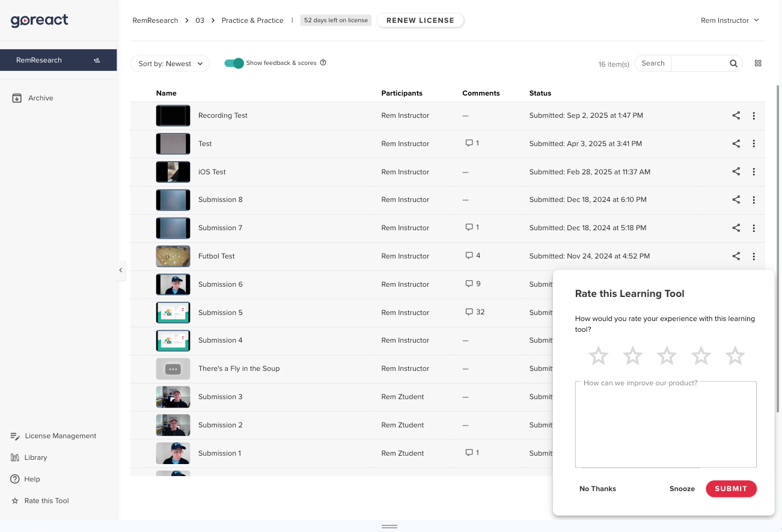
Task: Collapse the left sidebar panel
Action: [x=121, y=271]
